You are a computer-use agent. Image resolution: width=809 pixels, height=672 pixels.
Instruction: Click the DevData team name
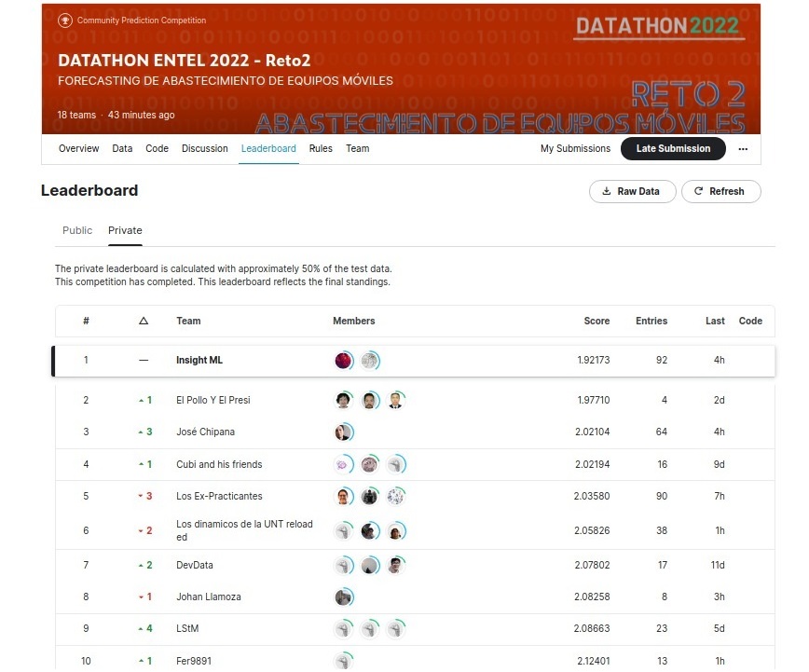(195, 566)
